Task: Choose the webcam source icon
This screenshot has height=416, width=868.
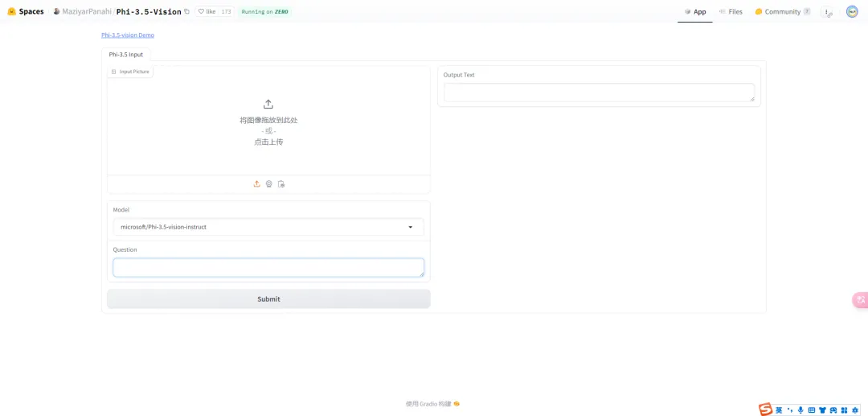Action: coord(269,184)
